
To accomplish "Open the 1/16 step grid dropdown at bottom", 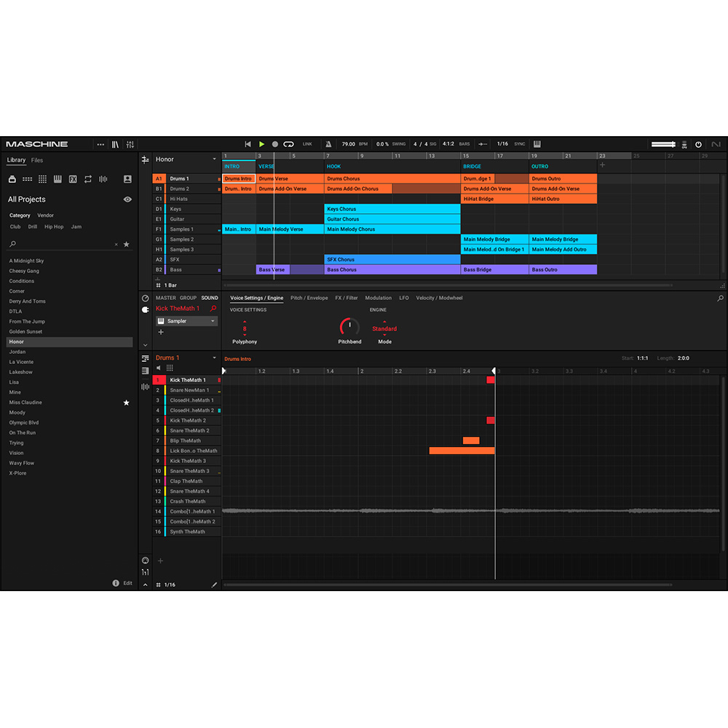I will point(171,584).
